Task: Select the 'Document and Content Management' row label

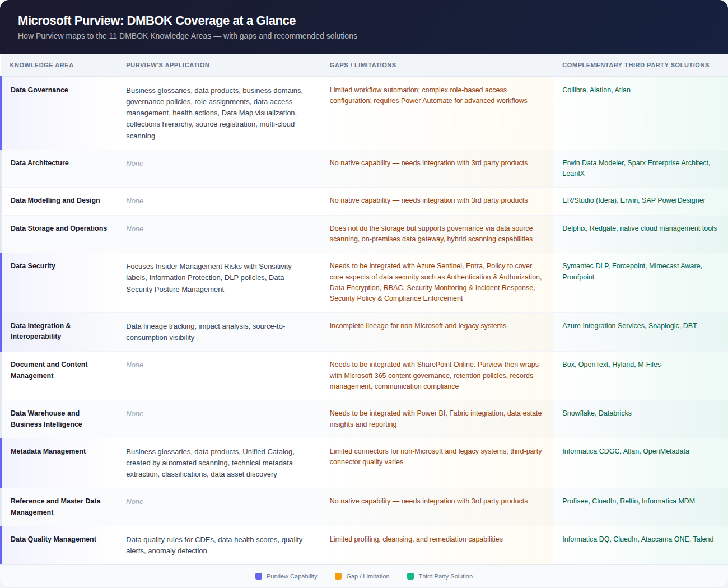Action: click(x=49, y=370)
